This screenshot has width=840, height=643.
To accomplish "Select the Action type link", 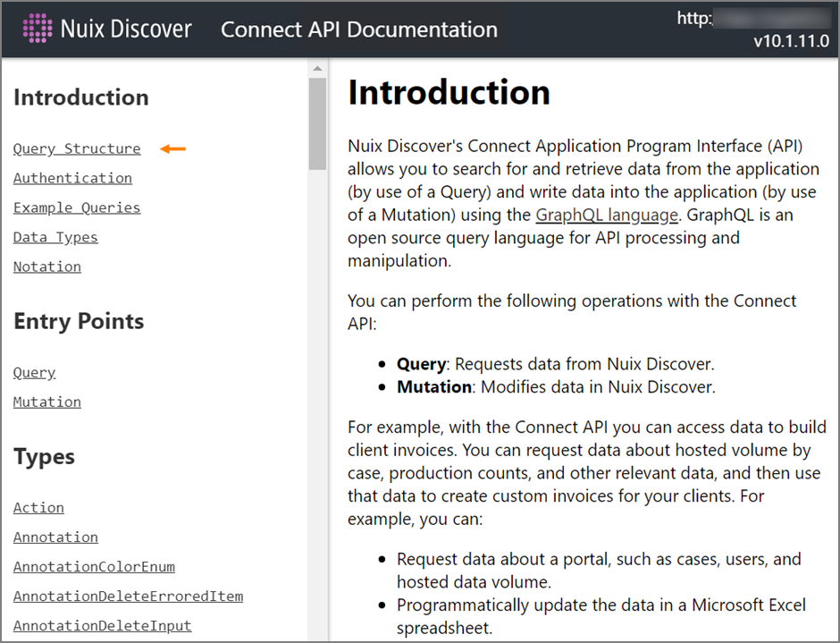I will pyautogui.click(x=38, y=507).
